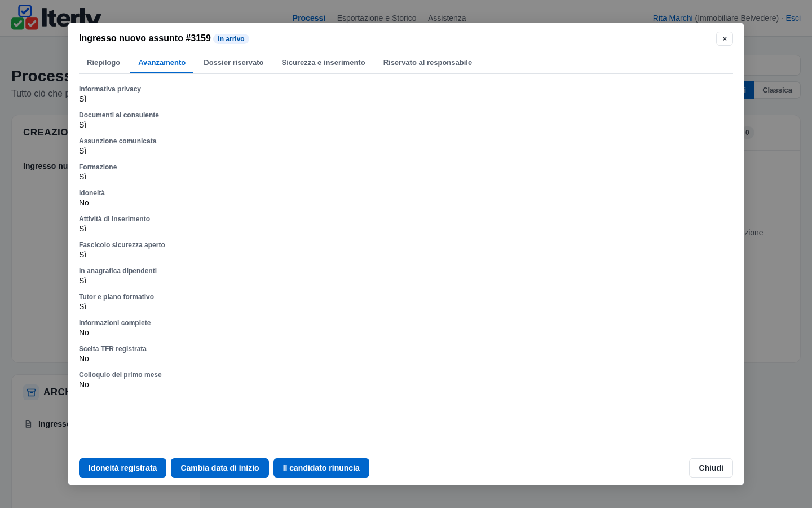Click the Tutor e piano formativo label
This screenshot has height=508, width=812.
coord(116,297)
